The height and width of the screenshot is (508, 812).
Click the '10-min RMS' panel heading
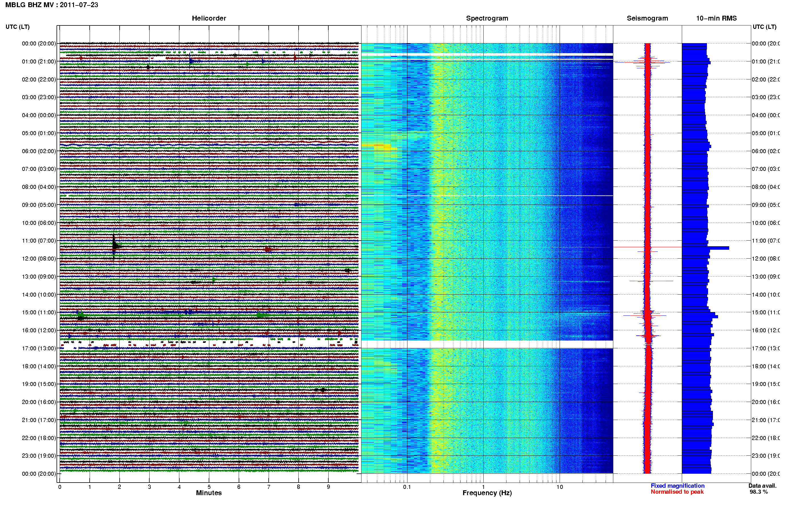(x=716, y=18)
